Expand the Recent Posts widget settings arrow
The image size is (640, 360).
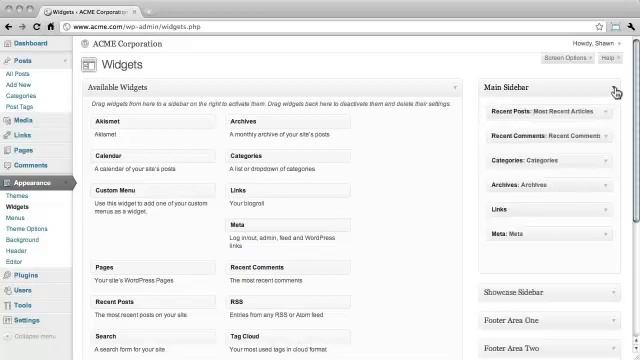(606, 111)
